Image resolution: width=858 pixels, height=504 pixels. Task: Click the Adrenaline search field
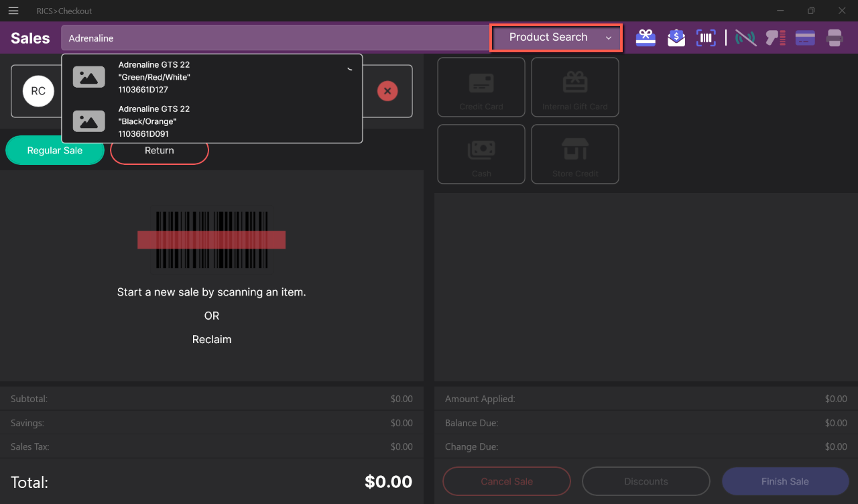click(x=275, y=38)
